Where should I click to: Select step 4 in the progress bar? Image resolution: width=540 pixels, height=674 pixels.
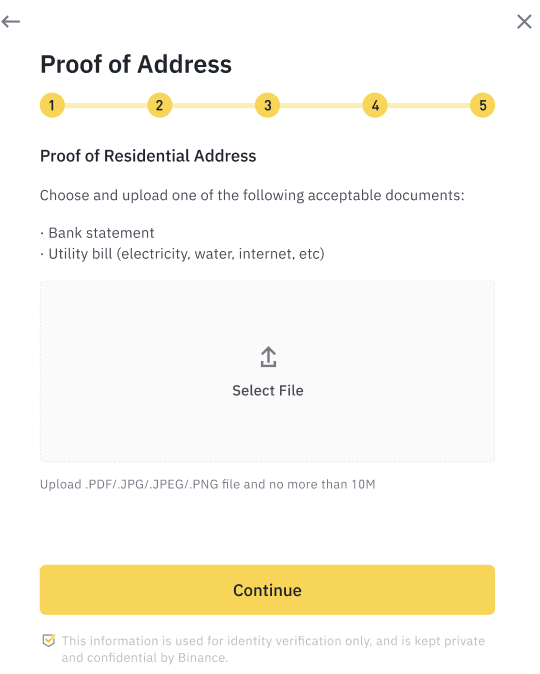click(375, 105)
